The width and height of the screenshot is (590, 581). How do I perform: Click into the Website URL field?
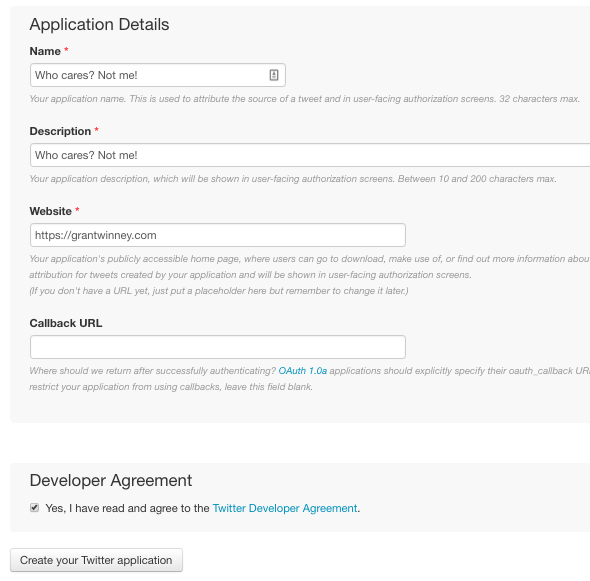pos(218,235)
